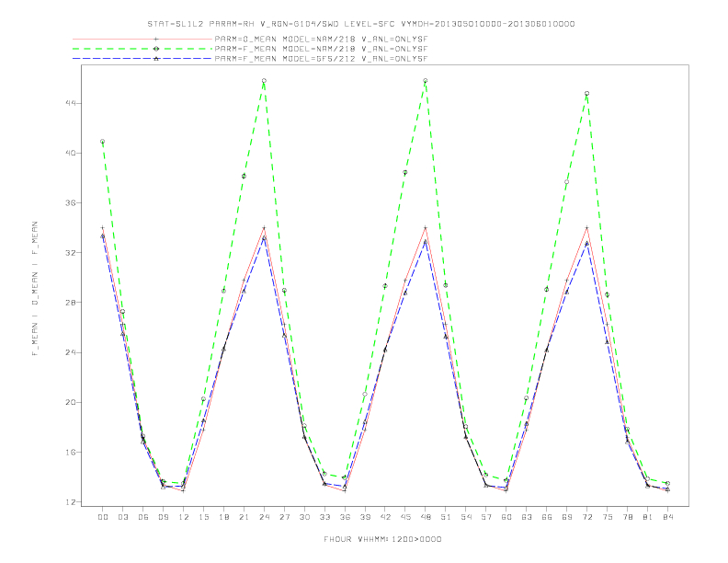
Task: Click green curve starting marker at hour 00
Action: click(103, 142)
